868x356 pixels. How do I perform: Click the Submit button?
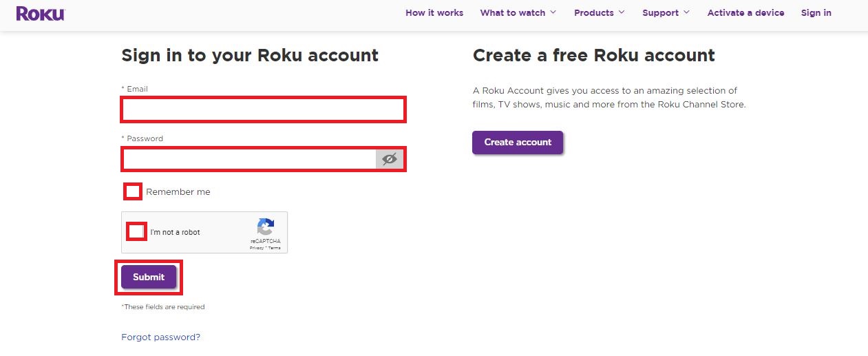[x=149, y=277]
